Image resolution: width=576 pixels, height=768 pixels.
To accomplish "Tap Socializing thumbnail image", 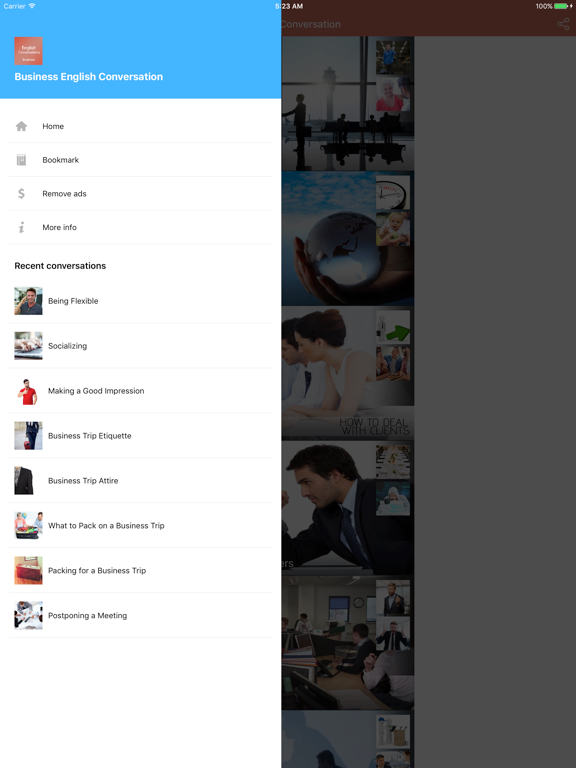I will (28, 346).
